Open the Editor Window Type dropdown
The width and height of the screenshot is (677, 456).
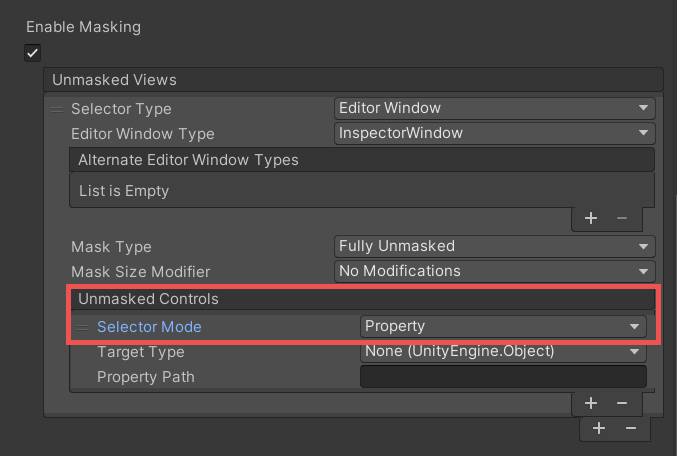[494, 133]
